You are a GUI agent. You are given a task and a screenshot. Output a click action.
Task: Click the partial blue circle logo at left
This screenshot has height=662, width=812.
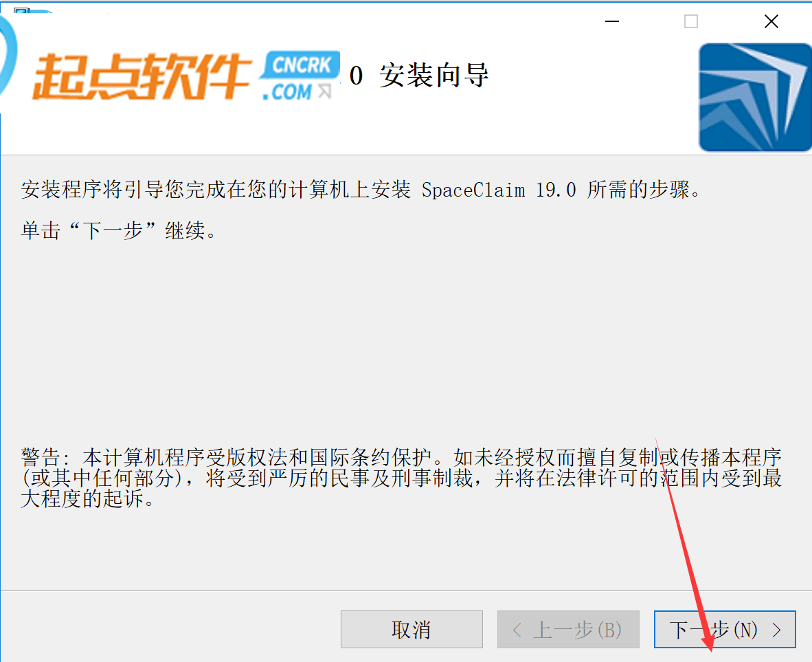click(8, 57)
